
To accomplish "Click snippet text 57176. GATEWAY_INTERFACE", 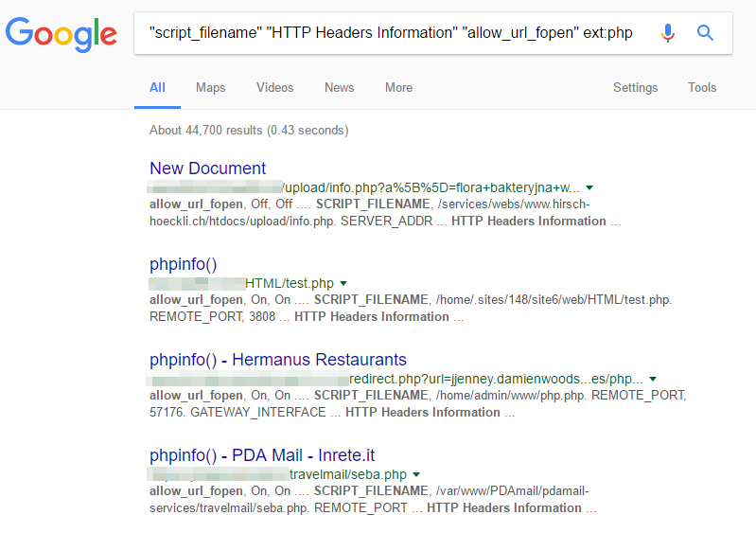I will point(237,412).
